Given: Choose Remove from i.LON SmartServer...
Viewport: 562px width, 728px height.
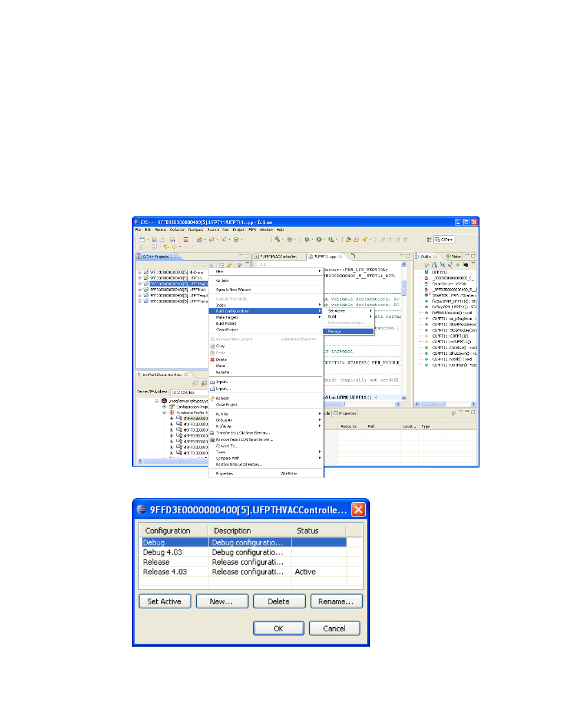Looking at the screenshot, I should (266, 439).
